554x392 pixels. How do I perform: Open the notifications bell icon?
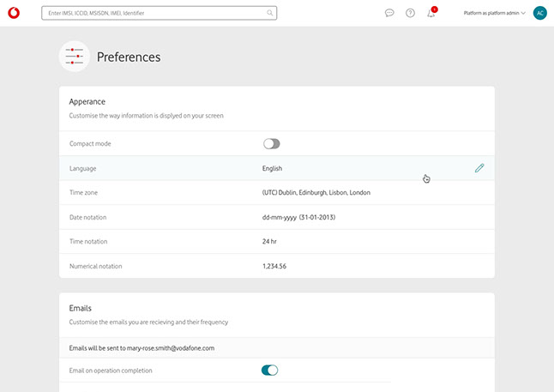431,13
